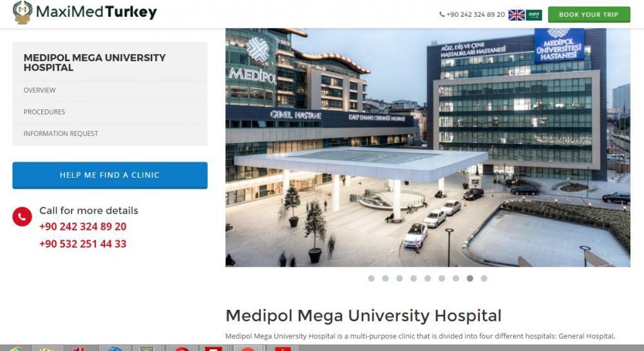Click HELP ME FIND A CLINIC button
Viewport: 644px width, 351px height.
pyautogui.click(x=109, y=175)
